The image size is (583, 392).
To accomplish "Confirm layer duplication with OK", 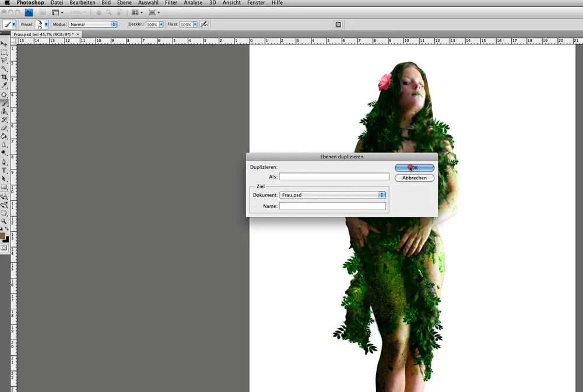I will (414, 168).
